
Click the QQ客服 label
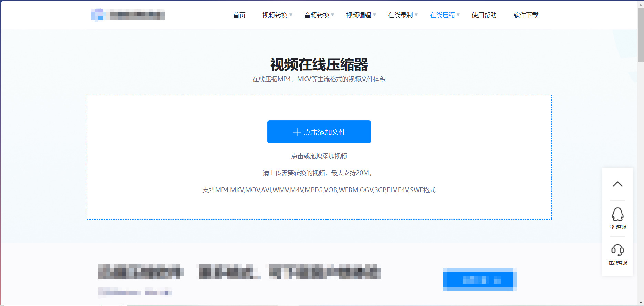point(617,227)
